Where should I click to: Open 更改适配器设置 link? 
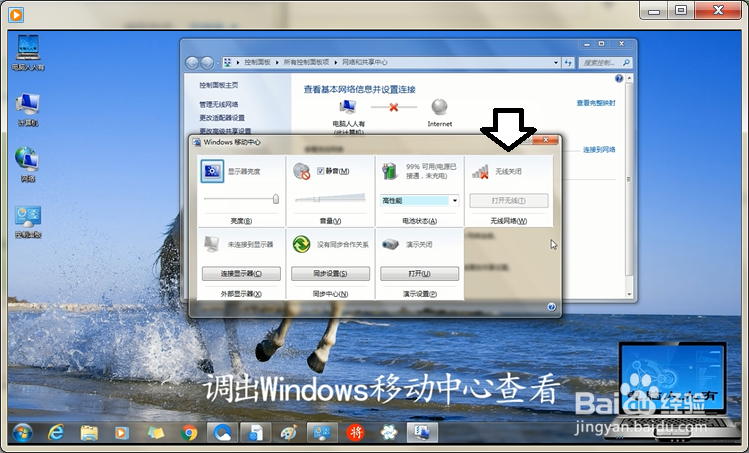222,118
